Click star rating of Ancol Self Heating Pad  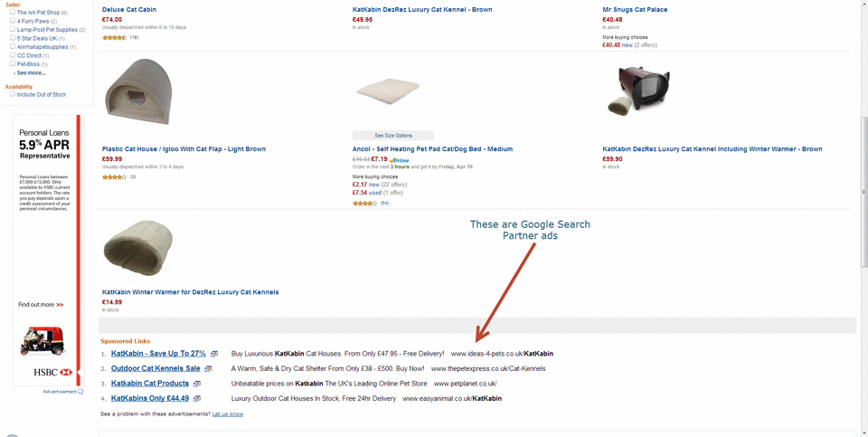(364, 204)
